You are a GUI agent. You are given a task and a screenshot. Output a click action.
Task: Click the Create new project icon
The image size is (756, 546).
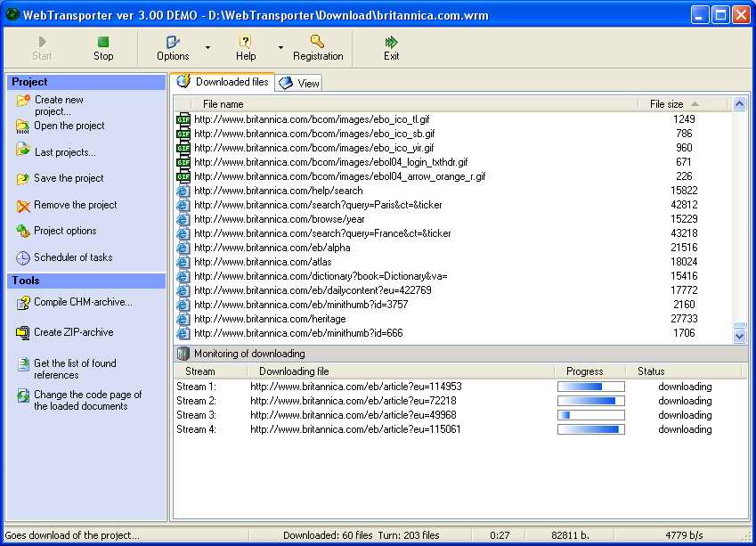22,101
